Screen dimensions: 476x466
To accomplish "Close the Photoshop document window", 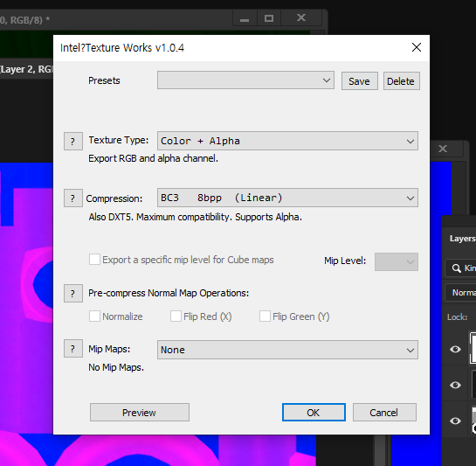I will click(x=301, y=18).
